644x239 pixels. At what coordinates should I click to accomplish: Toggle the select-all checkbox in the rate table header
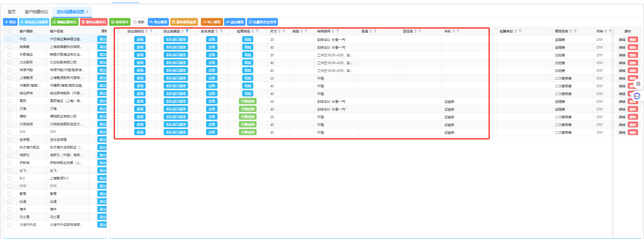coord(117,31)
